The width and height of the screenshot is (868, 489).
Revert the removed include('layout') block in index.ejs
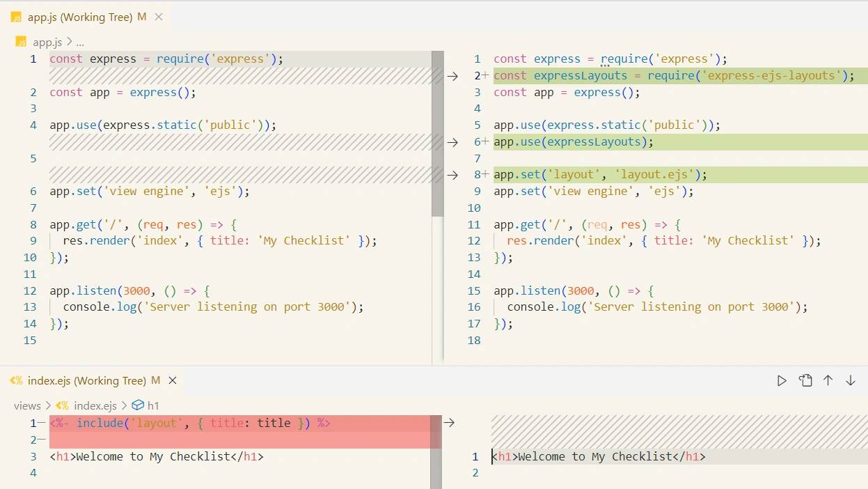(449, 422)
